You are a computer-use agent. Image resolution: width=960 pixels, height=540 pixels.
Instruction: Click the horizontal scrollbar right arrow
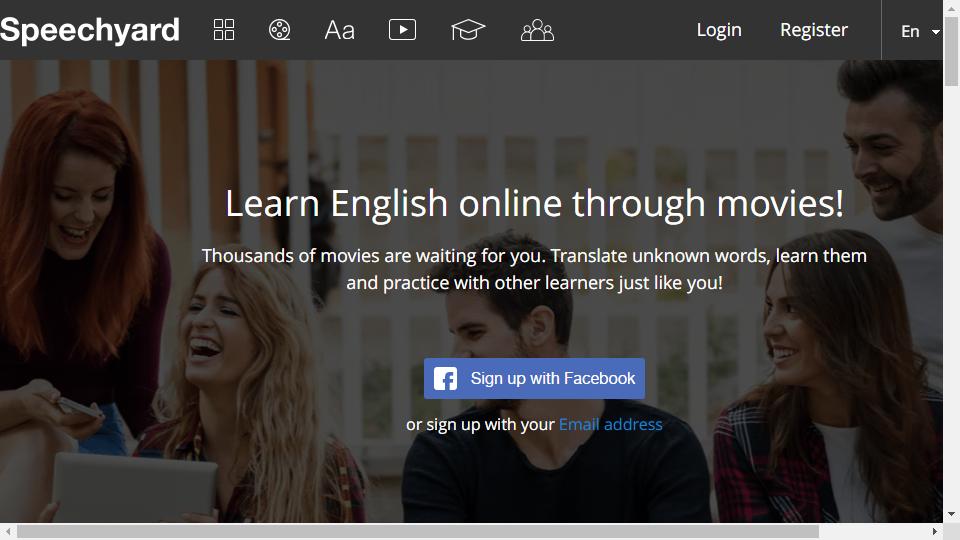935,531
